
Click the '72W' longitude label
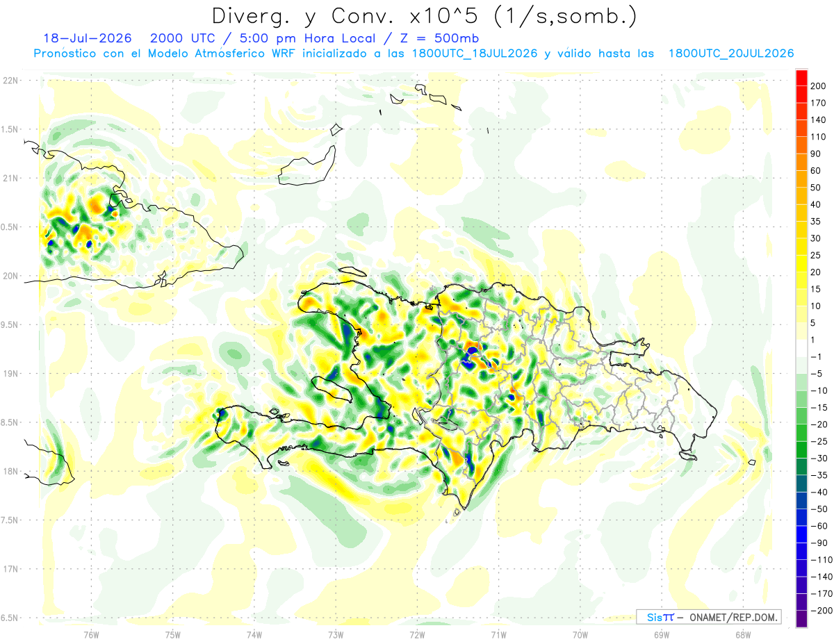point(417,635)
